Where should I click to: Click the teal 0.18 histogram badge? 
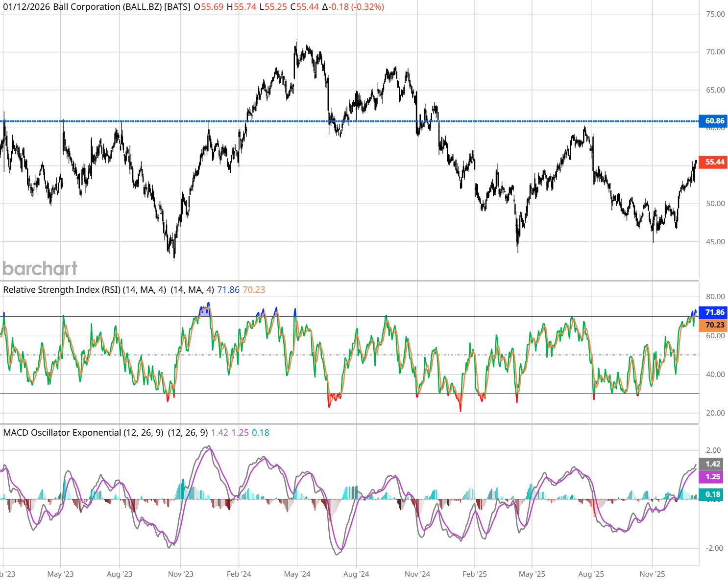713,494
